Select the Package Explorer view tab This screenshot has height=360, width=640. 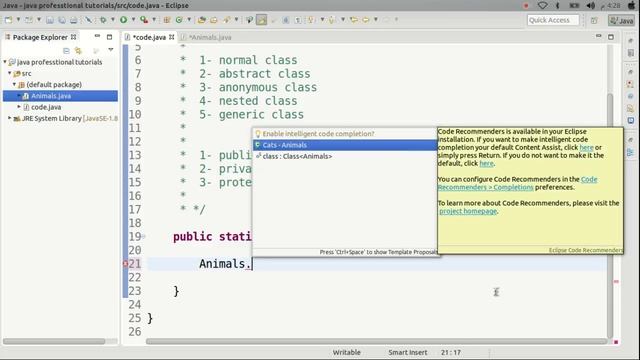pos(40,37)
